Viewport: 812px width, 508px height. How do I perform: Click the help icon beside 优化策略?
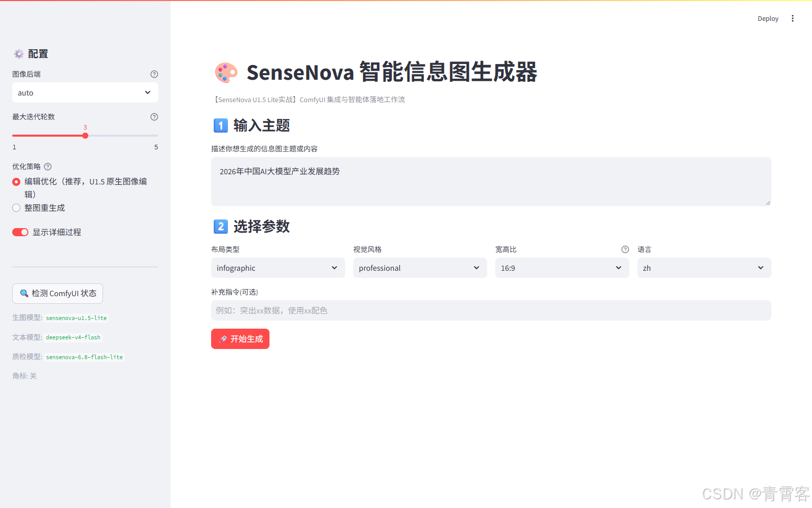pos(48,167)
